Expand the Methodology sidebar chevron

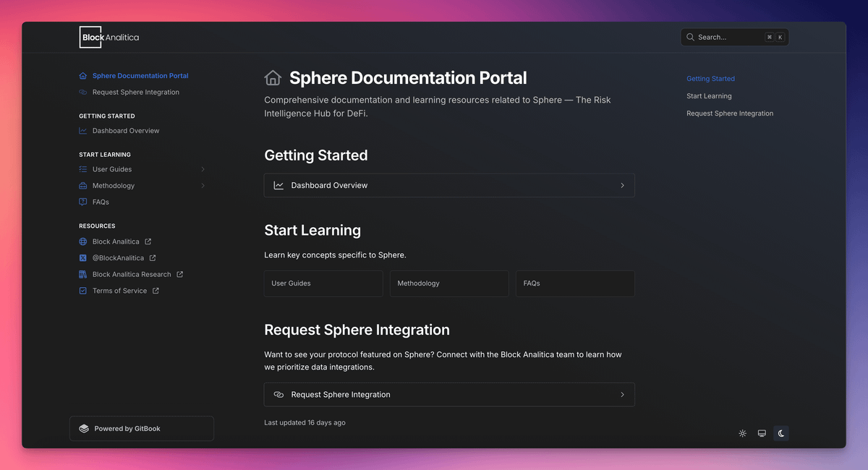click(203, 186)
